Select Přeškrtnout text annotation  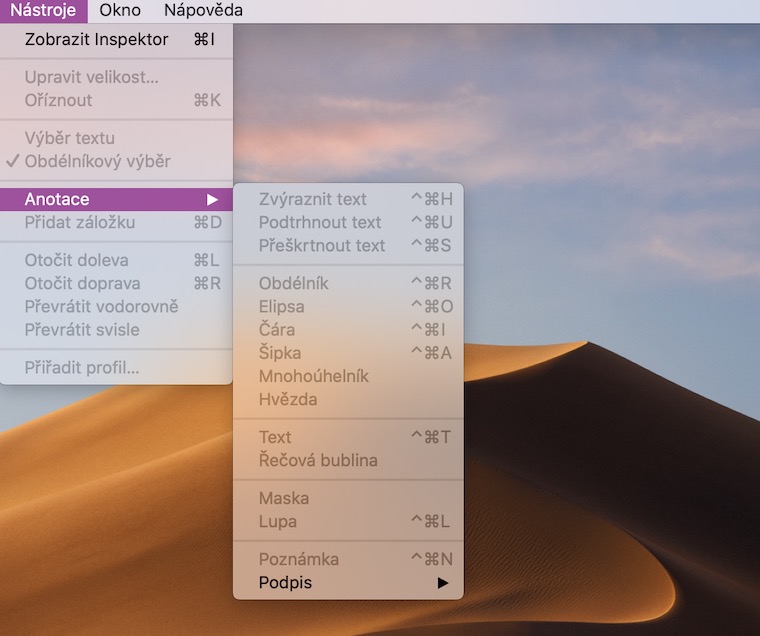[x=348, y=246]
